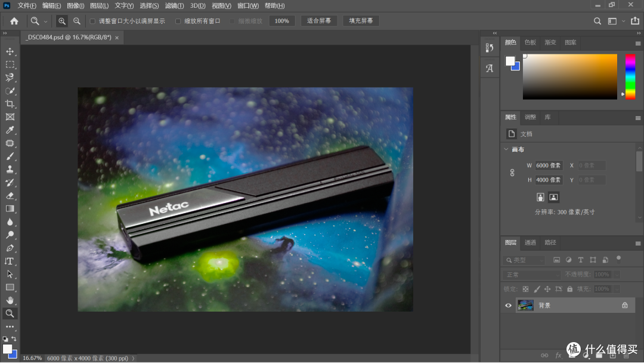Screen dimensions: 644x363
Task: Reset default foreground and background colors
Action: click(x=5, y=339)
